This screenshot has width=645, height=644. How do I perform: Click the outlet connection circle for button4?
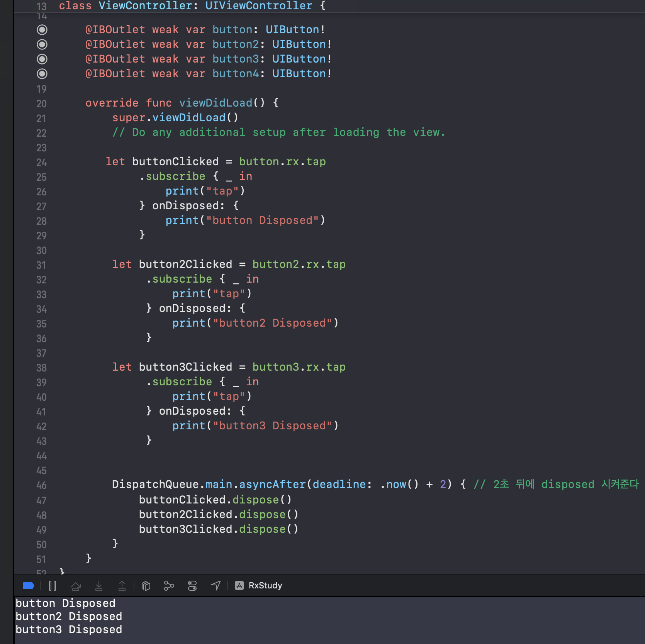point(42,74)
